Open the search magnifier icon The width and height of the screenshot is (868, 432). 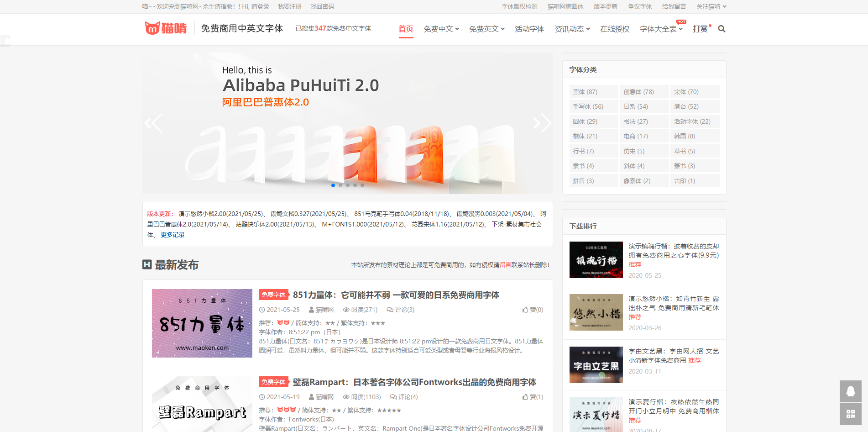coord(722,29)
